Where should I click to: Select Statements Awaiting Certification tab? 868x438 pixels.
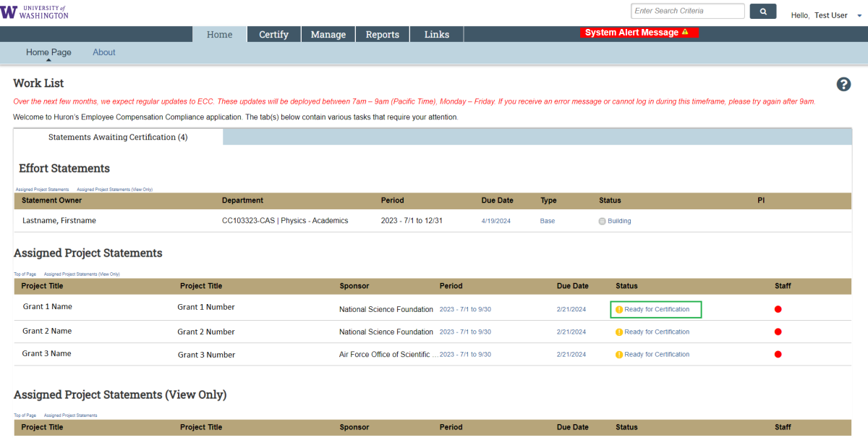click(118, 137)
